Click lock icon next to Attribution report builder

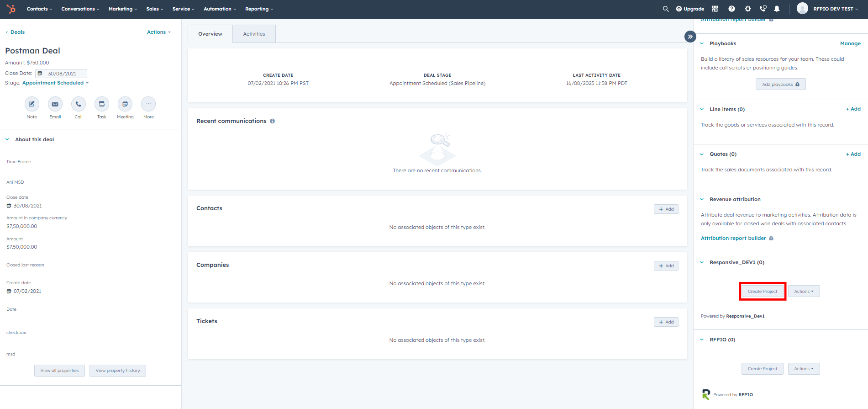point(771,238)
